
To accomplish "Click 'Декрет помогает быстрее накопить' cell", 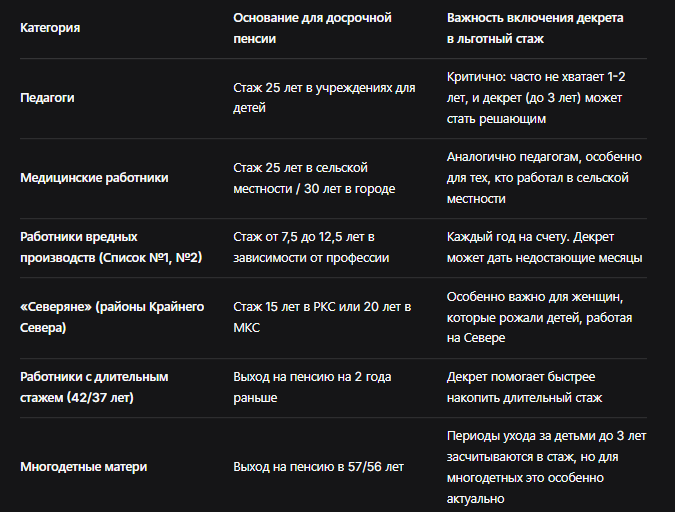I will [x=524, y=387].
